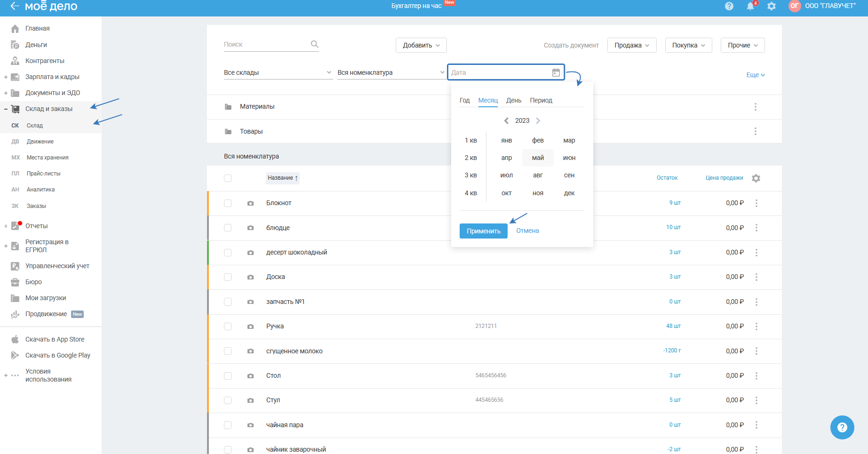Open the Покупка dropdown
The image size is (868, 454).
[x=689, y=45]
